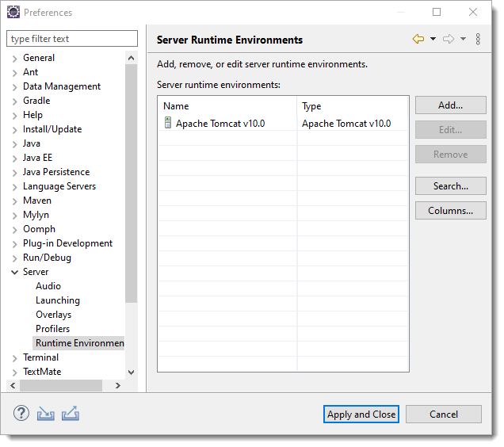504x447 pixels.
Task: Click the back navigation arrow icon
Action: (418, 39)
